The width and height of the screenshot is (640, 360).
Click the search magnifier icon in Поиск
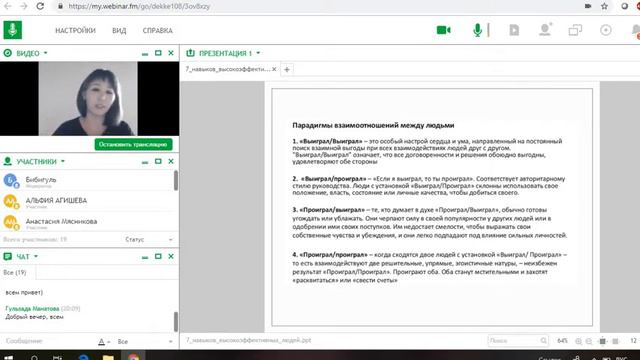click(543, 340)
